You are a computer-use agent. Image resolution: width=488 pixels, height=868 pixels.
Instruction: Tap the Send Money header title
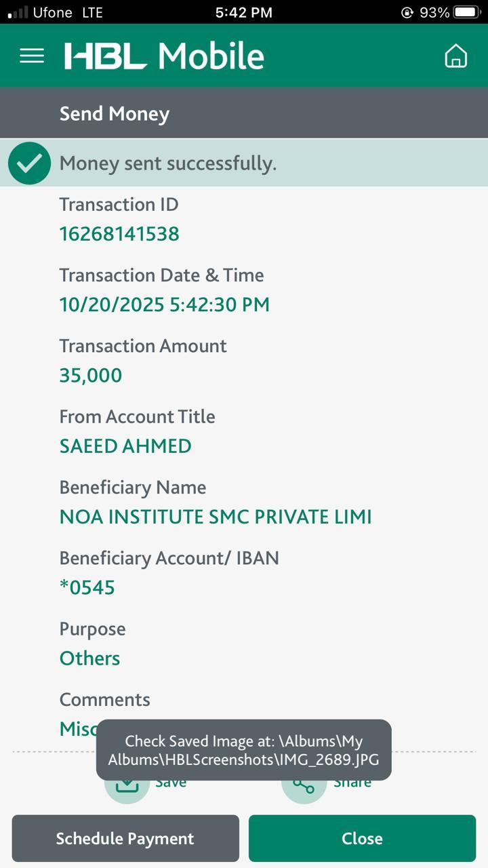click(114, 113)
